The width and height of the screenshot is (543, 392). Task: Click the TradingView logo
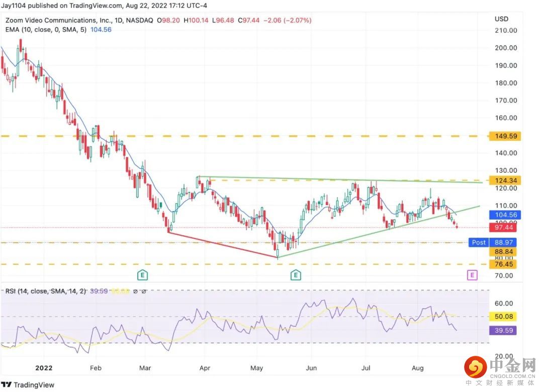coord(28,385)
